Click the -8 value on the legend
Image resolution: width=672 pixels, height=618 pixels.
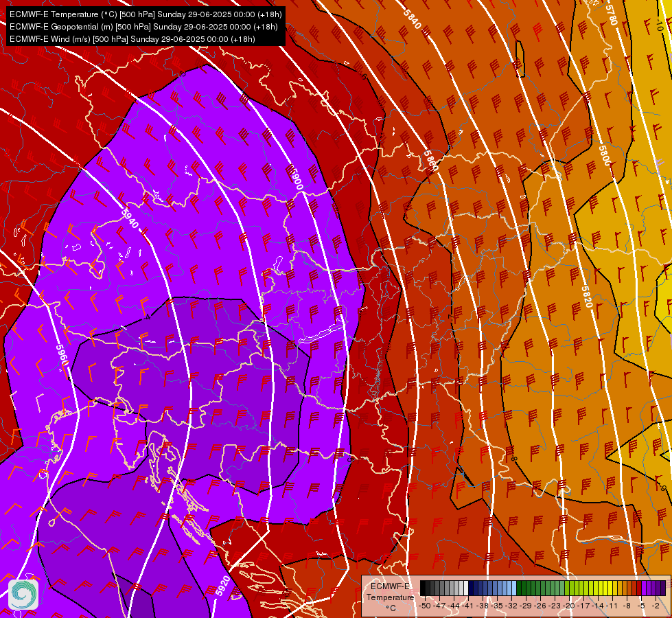coord(627,606)
